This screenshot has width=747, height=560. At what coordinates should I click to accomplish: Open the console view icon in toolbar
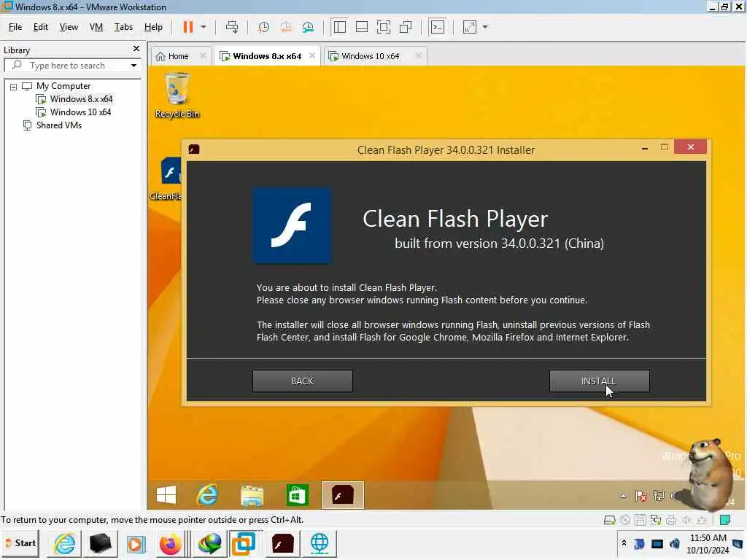click(x=438, y=27)
